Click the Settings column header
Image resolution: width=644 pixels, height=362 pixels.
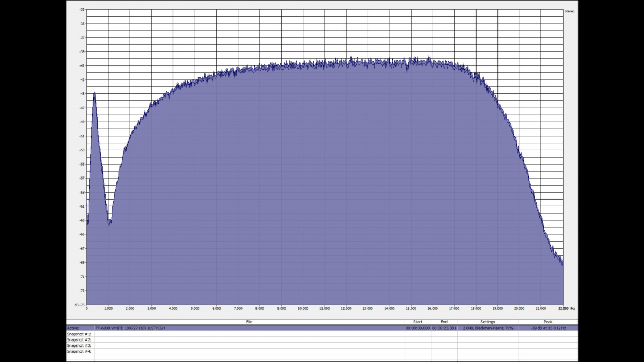[488, 322]
